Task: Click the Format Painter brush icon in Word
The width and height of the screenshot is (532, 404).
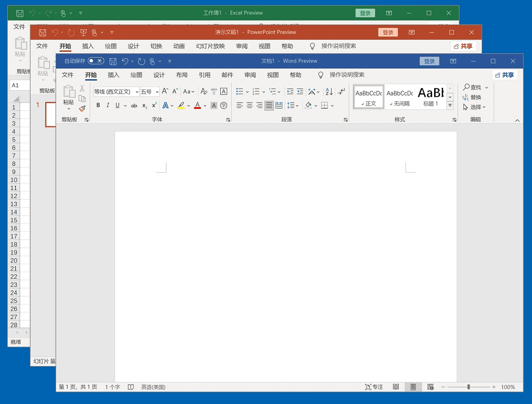Action: [82, 108]
